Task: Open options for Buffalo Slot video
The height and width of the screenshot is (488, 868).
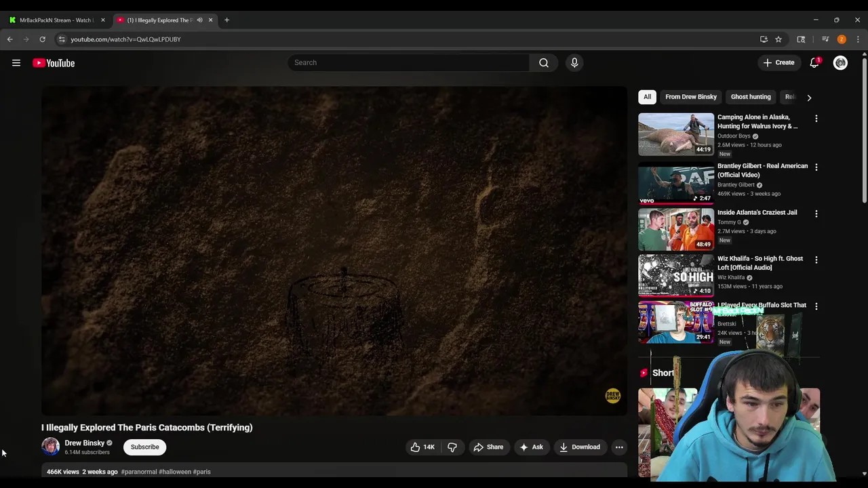Action: (x=816, y=306)
